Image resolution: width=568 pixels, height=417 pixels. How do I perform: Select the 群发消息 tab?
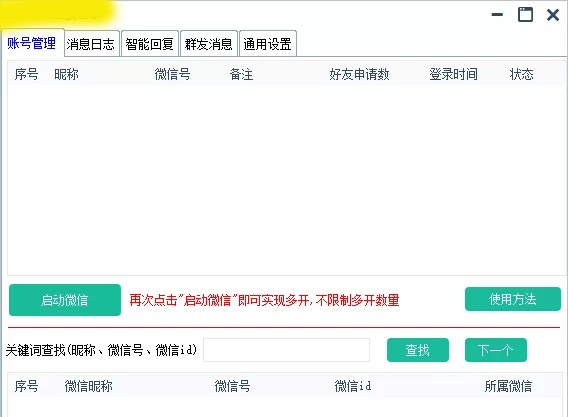click(209, 44)
